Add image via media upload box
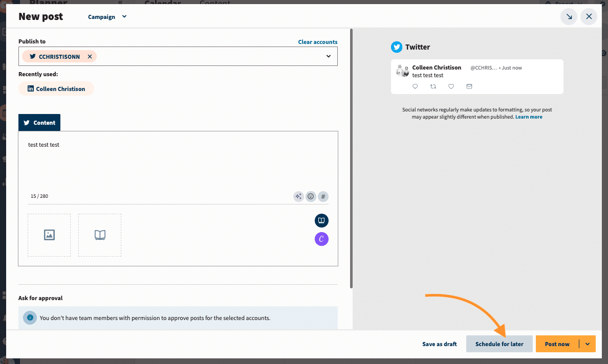The image size is (608, 364). point(49,235)
